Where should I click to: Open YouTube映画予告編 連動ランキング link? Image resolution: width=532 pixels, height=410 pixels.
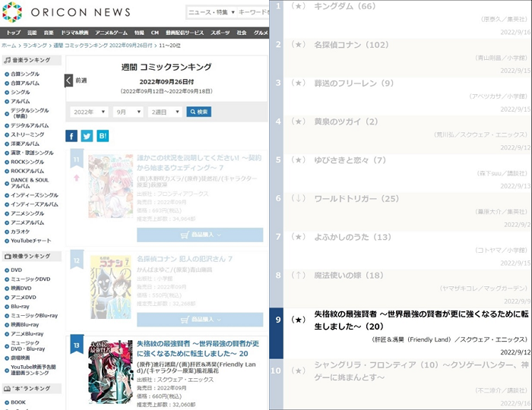tap(33, 370)
